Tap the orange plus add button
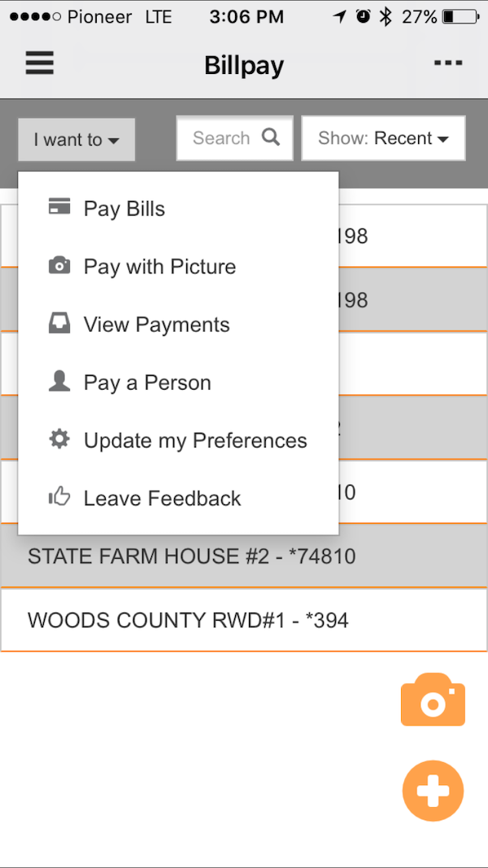 pos(433,791)
